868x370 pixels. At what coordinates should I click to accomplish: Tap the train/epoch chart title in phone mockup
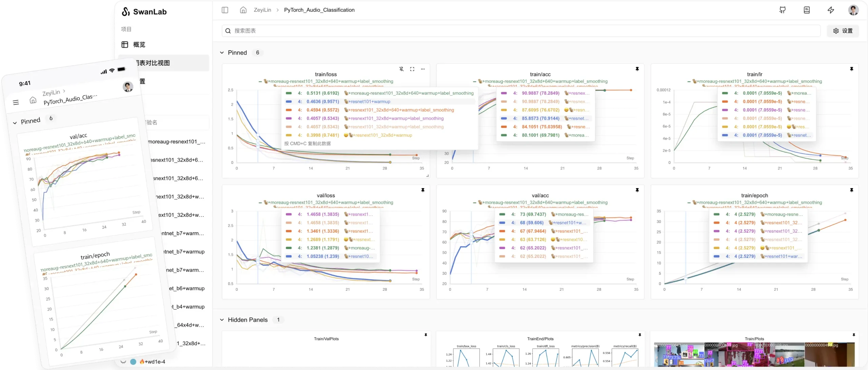click(95, 255)
